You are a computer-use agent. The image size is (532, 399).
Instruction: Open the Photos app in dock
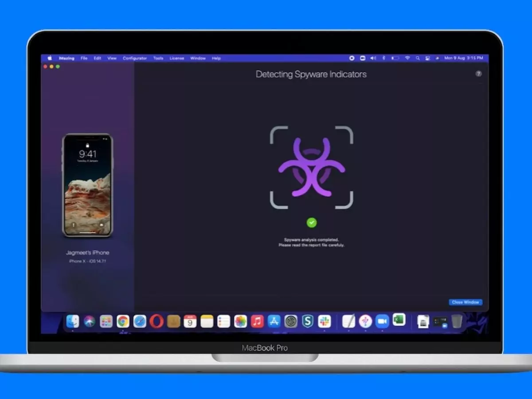click(x=240, y=321)
